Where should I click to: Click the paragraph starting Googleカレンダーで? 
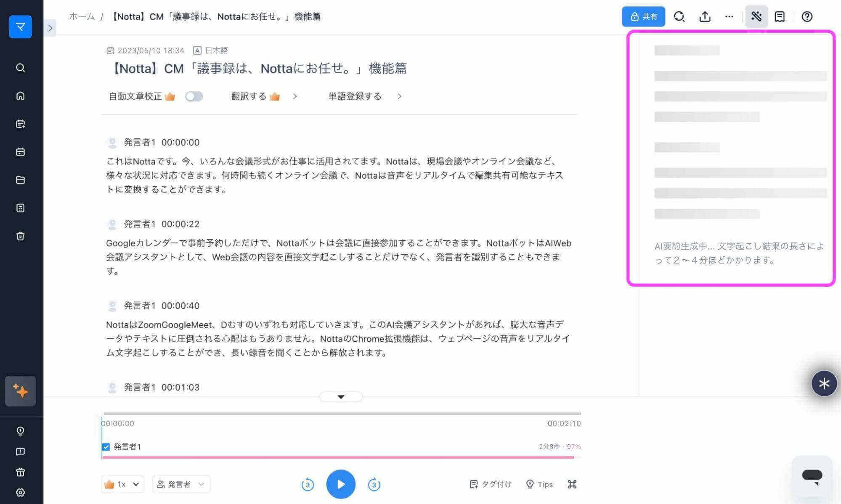(x=338, y=257)
